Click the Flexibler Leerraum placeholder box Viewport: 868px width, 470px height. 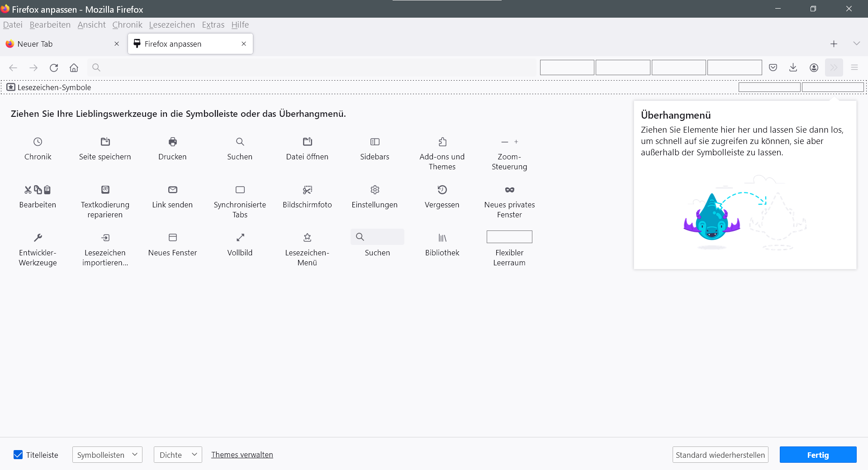coord(509,237)
